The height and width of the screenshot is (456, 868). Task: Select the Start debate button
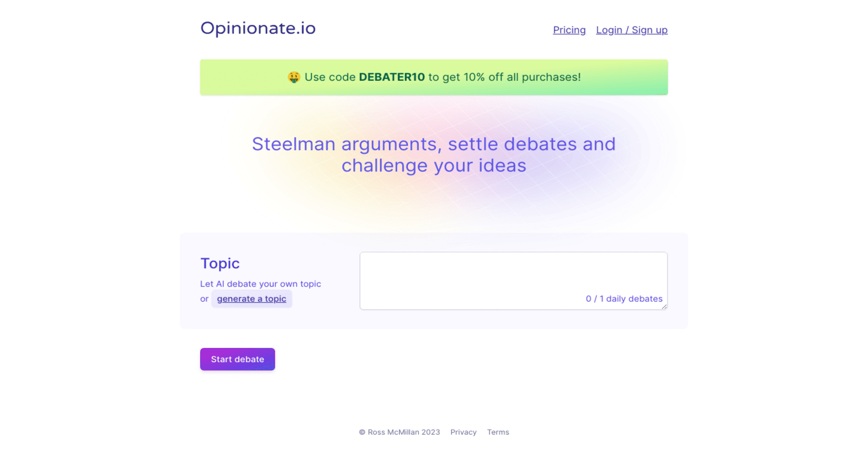tap(237, 359)
